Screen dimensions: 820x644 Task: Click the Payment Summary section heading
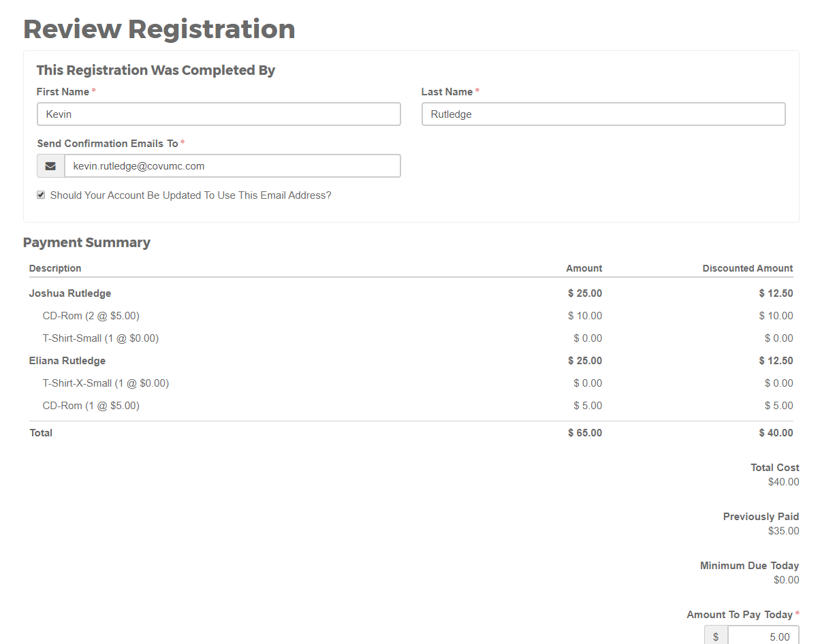86,242
